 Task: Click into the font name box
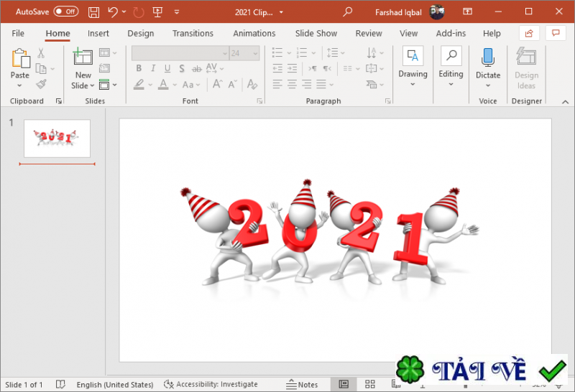pos(180,54)
